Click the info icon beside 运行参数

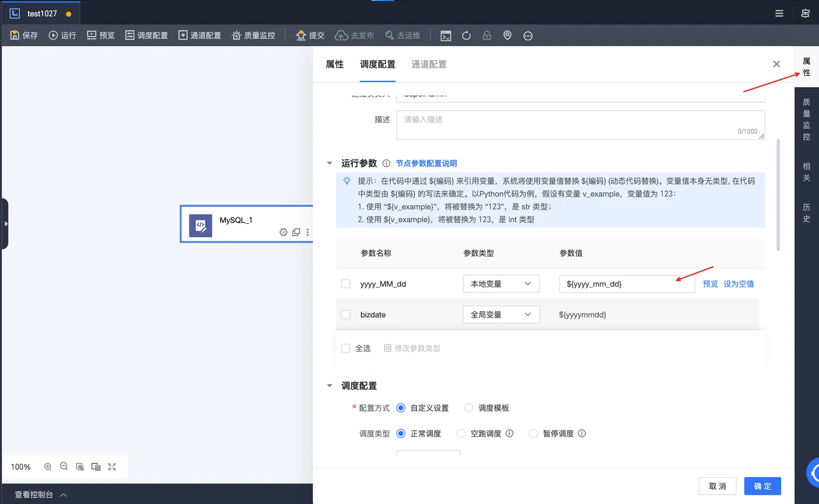(386, 164)
